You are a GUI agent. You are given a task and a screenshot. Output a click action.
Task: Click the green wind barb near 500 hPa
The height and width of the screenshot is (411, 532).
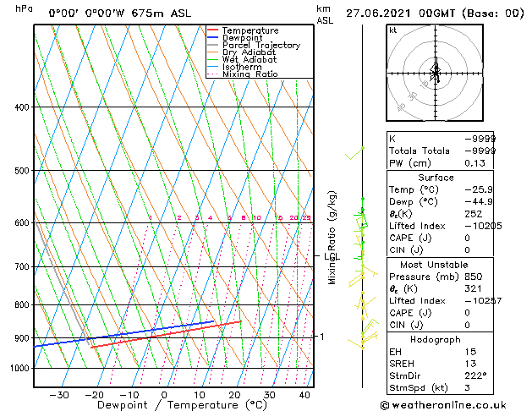click(x=355, y=154)
